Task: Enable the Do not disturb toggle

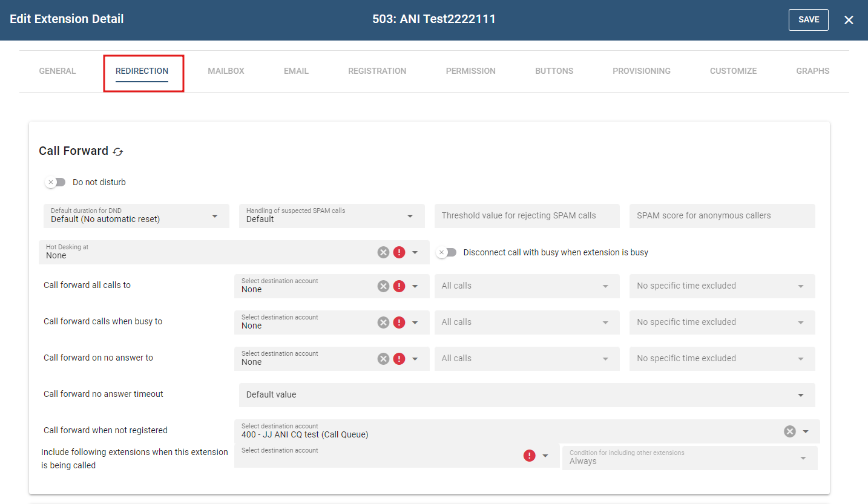Action: pos(56,182)
